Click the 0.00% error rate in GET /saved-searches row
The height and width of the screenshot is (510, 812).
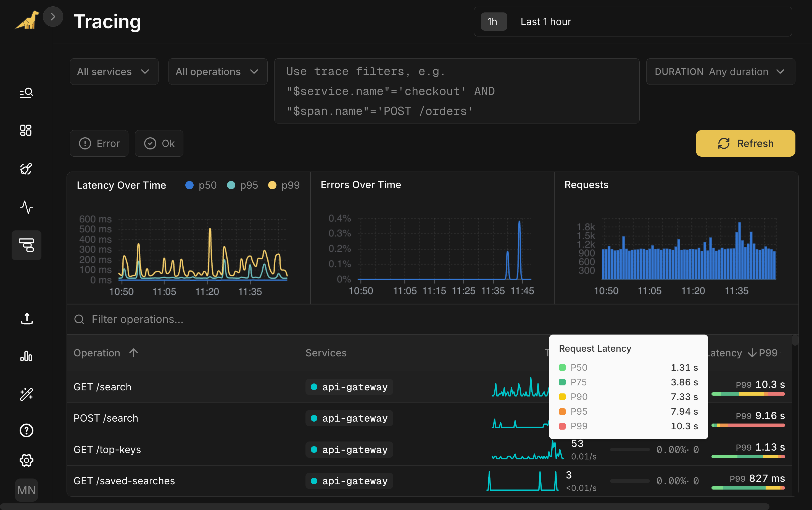tap(672, 481)
